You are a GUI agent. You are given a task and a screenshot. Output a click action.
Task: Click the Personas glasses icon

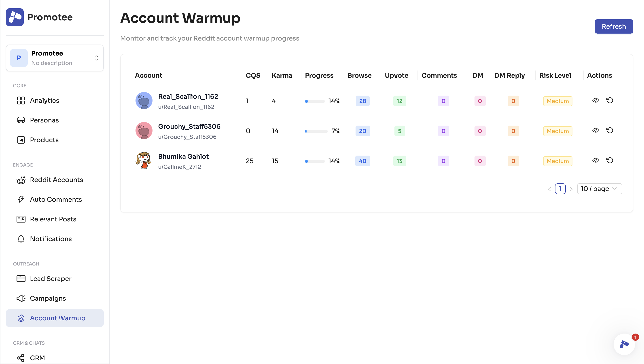point(21,120)
